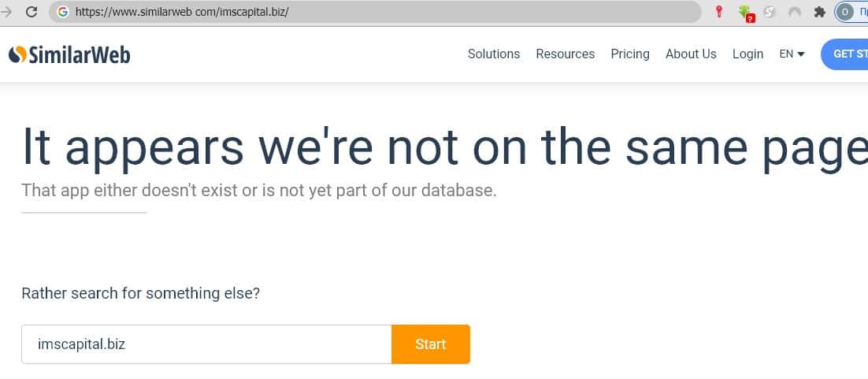Open the green extension with red badge
The image size is (868, 379).
[x=745, y=13]
